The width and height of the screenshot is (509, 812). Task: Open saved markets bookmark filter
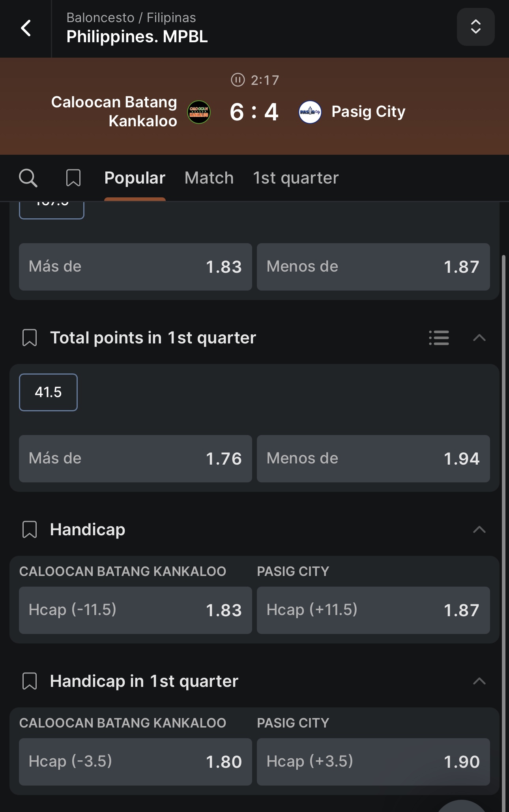[x=73, y=178]
